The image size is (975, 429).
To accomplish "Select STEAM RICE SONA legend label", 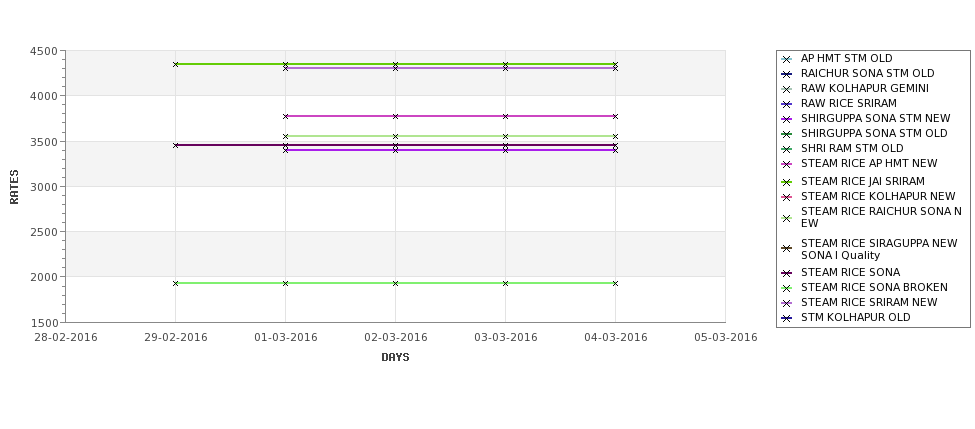I will [850, 272].
